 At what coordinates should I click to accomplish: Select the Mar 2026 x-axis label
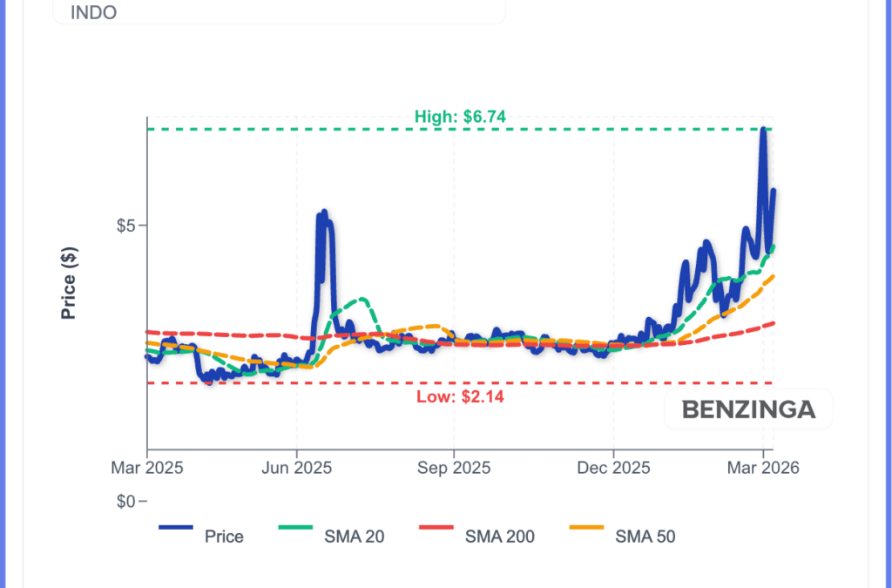point(763,468)
